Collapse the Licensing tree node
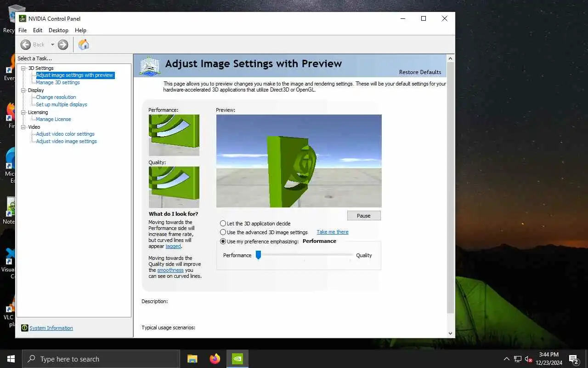 pyautogui.click(x=24, y=112)
